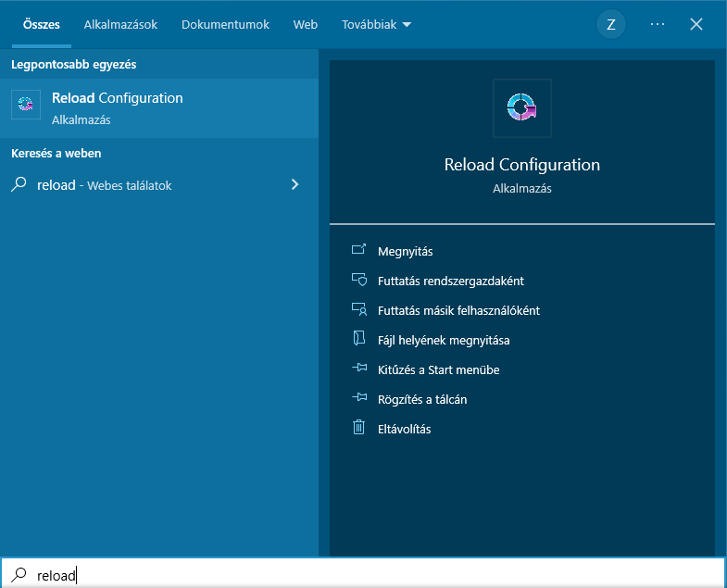The width and height of the screenshot is (727, 588).
Task: Select Eltávolítás to uninstall
Action: click(x=405, y=430)
